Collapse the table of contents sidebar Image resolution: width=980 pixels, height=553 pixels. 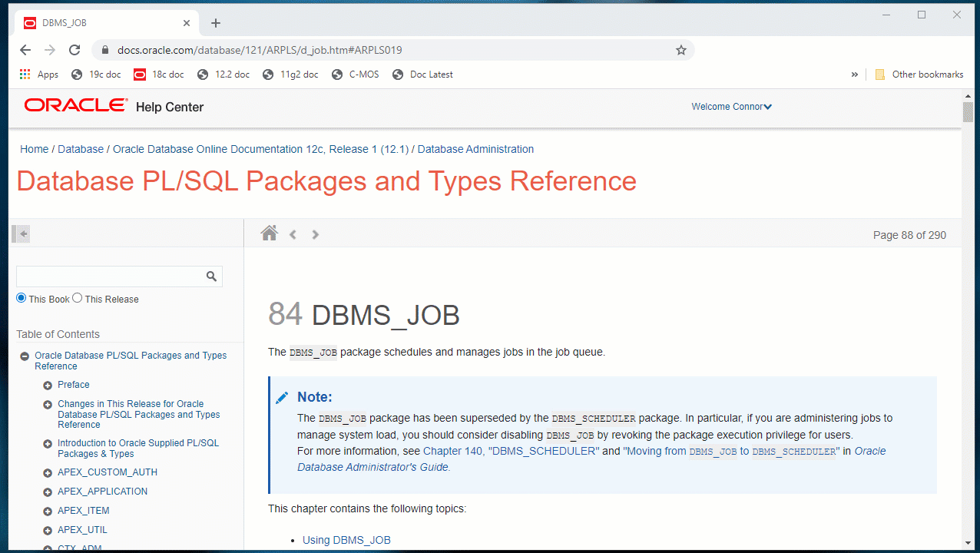[23, 234]
